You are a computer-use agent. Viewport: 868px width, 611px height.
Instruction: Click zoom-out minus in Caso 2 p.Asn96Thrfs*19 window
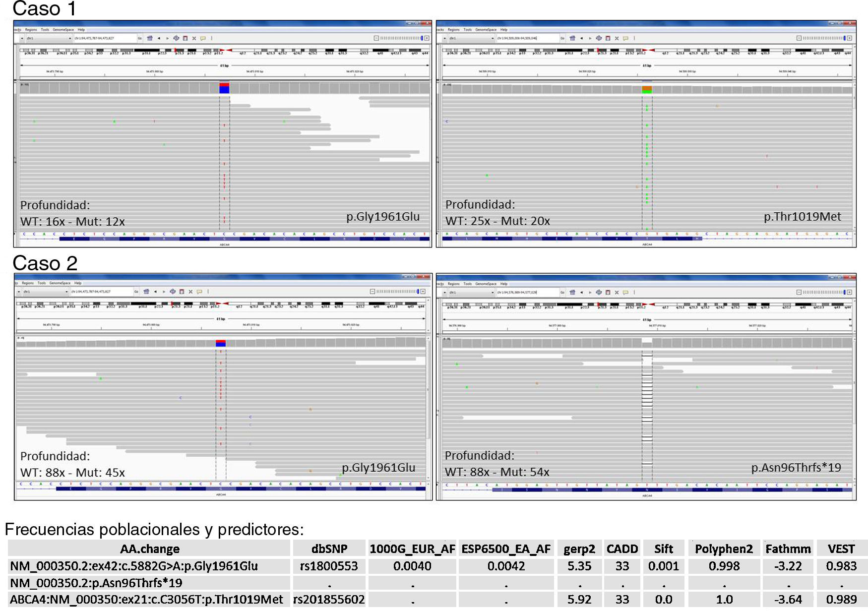(x=799, y=292)
